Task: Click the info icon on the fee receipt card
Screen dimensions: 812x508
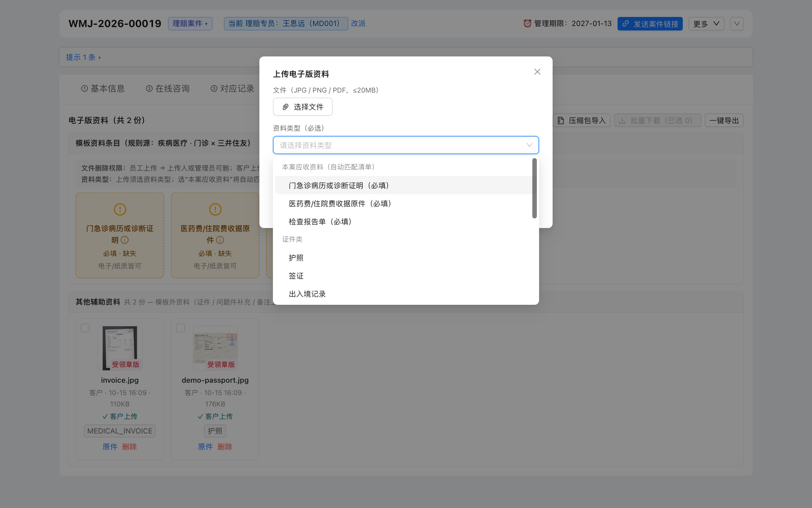Action: pos(220,240)
